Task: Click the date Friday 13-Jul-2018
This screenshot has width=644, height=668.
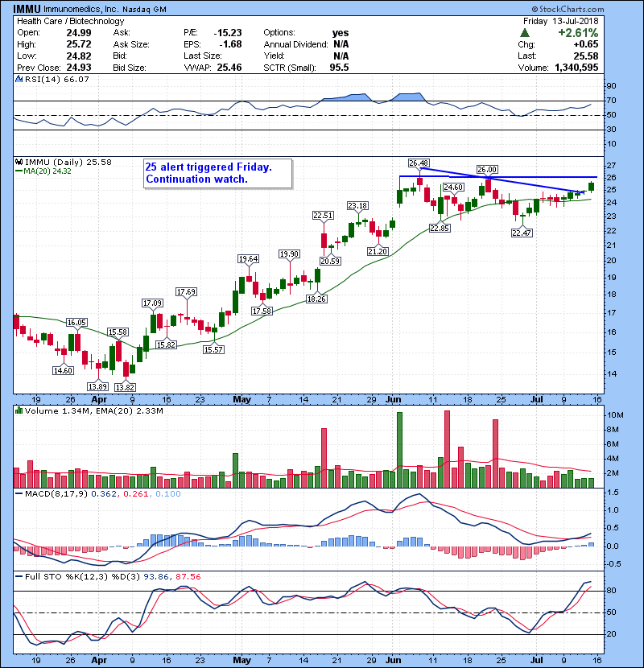Action: [560, 21]
